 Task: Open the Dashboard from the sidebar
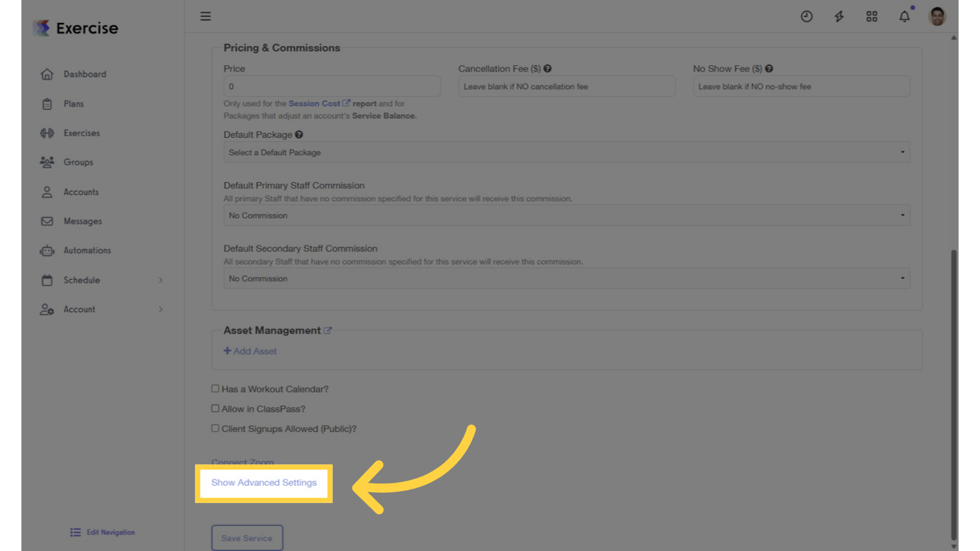(85, 74)
